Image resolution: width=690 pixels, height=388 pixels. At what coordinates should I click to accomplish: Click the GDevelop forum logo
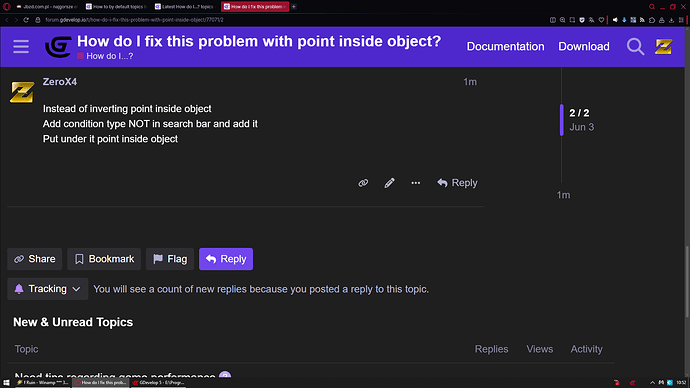click(58, 47)
